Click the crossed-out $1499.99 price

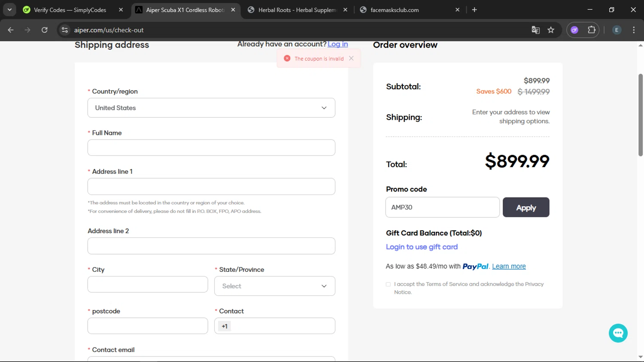[534, 91]
